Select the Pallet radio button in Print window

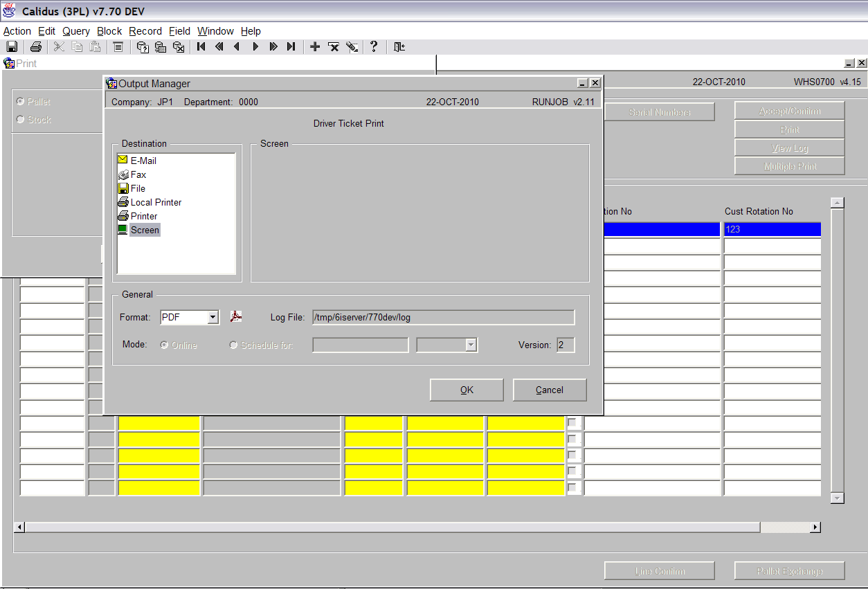pyautogui.click(x=20, y=102)
